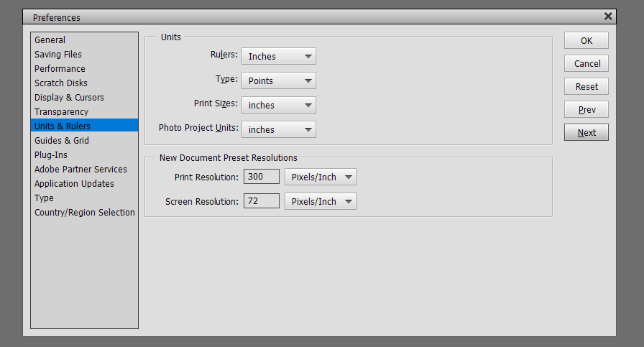Open the Photo Project Units dropdown

[278, 129]
